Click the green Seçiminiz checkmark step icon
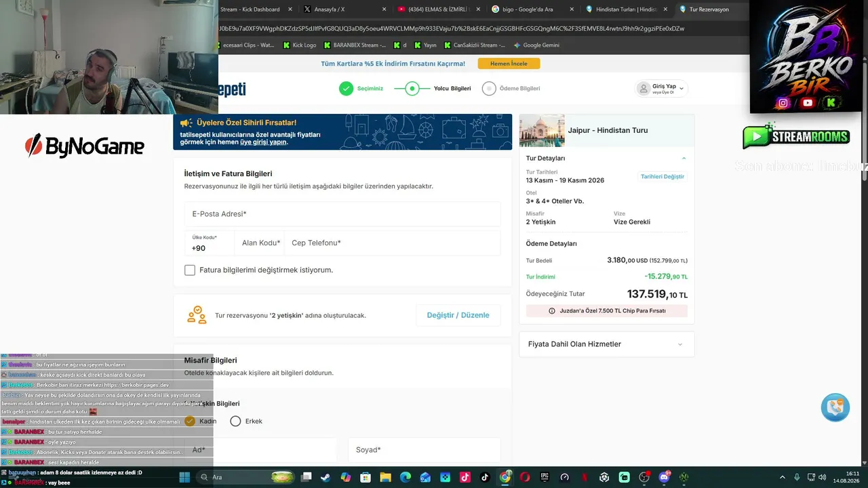This screenshot has width=868, height=488. pyautogui.click(x=347, y=88)
